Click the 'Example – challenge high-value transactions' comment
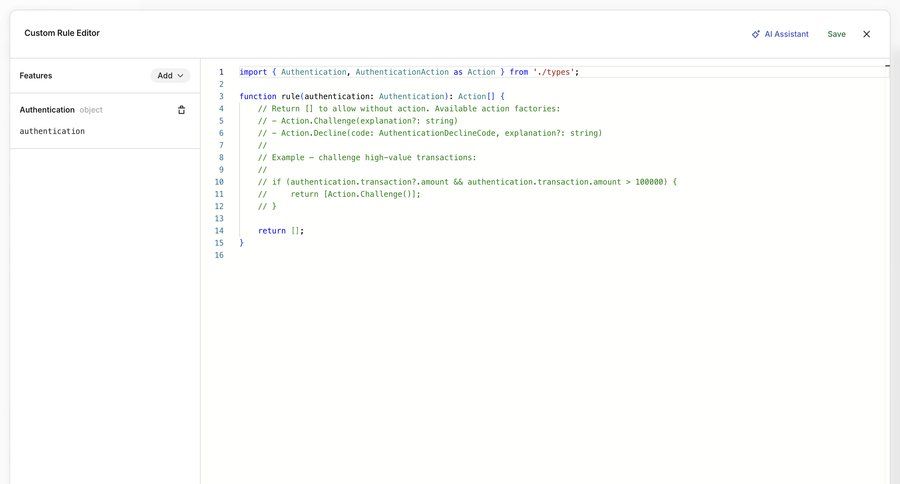 point(367,157)
